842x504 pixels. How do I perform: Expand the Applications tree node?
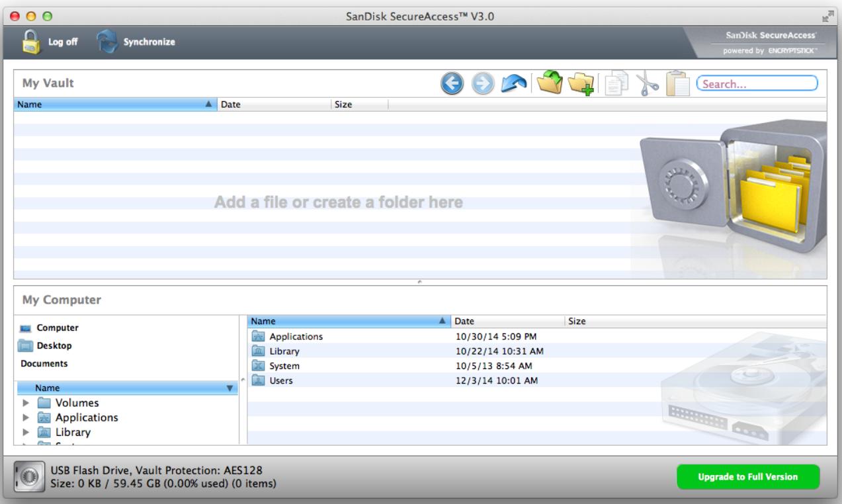click(26, 417)
